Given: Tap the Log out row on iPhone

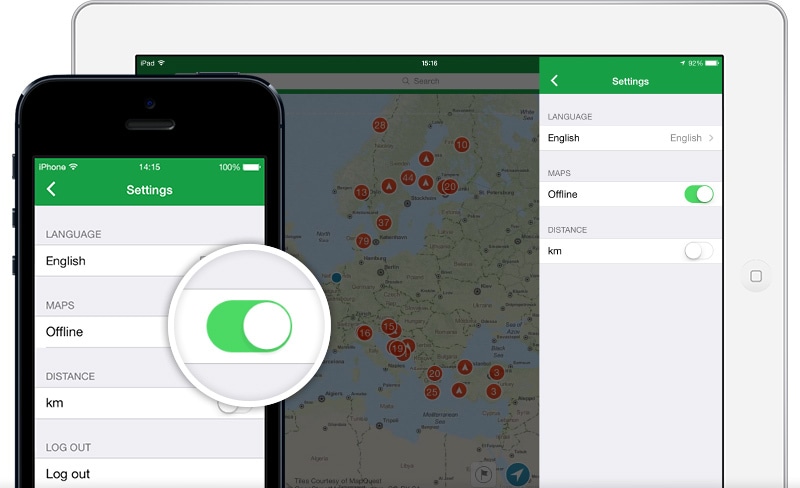Looking at the screenshot, I should tap(150, 473).
